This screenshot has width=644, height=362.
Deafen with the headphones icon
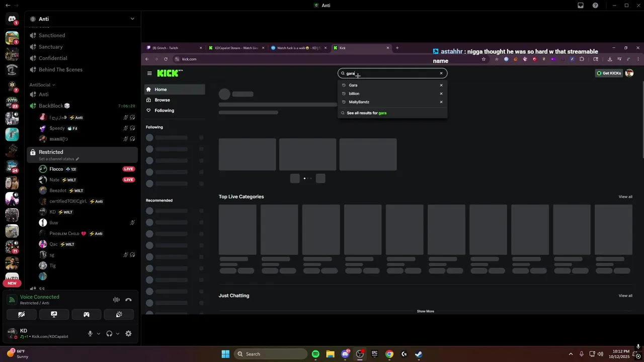(109, 333)
